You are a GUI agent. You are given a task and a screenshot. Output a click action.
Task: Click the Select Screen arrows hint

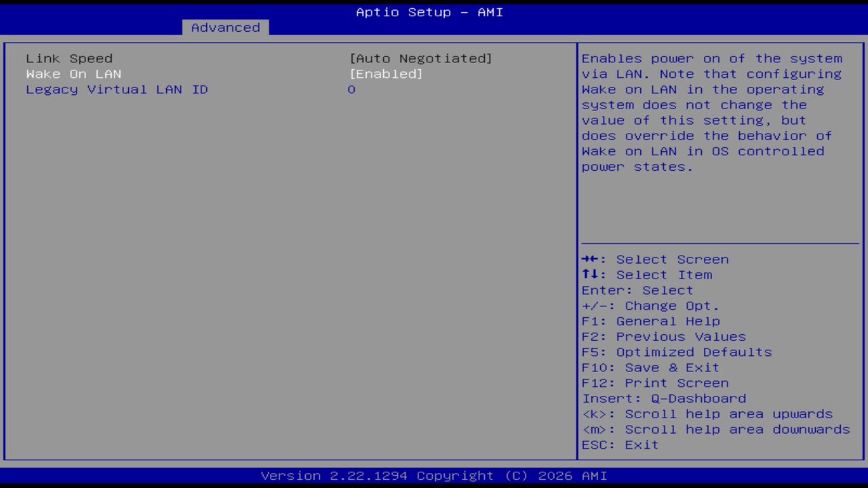654,259
